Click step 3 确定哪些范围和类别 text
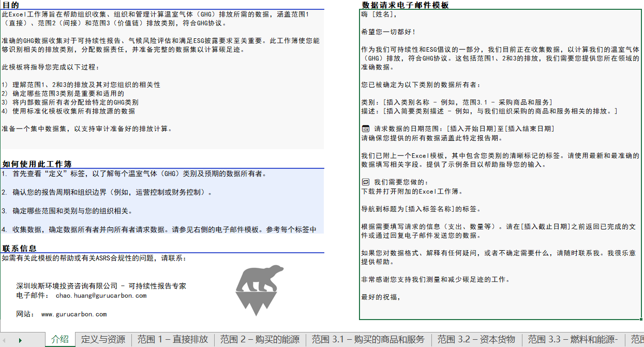This screenshot has height=347, width=644. 67,211
